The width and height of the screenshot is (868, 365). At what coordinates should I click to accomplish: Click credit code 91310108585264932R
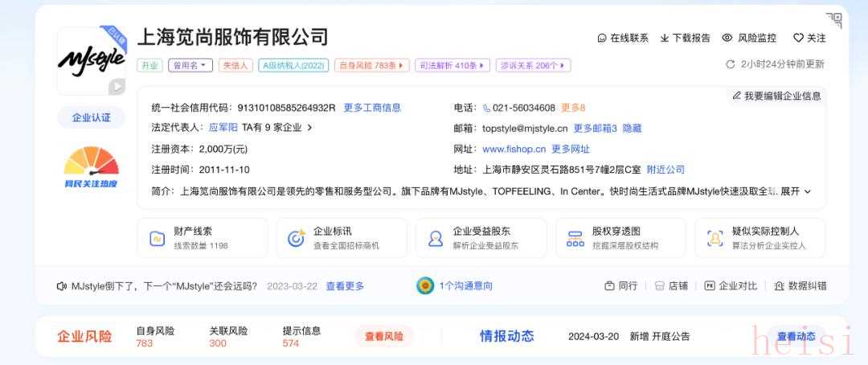click(286, 108)
